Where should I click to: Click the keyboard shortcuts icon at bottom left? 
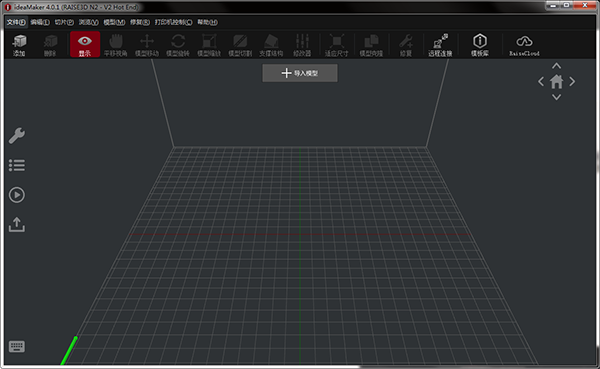(x=17, y=347)
